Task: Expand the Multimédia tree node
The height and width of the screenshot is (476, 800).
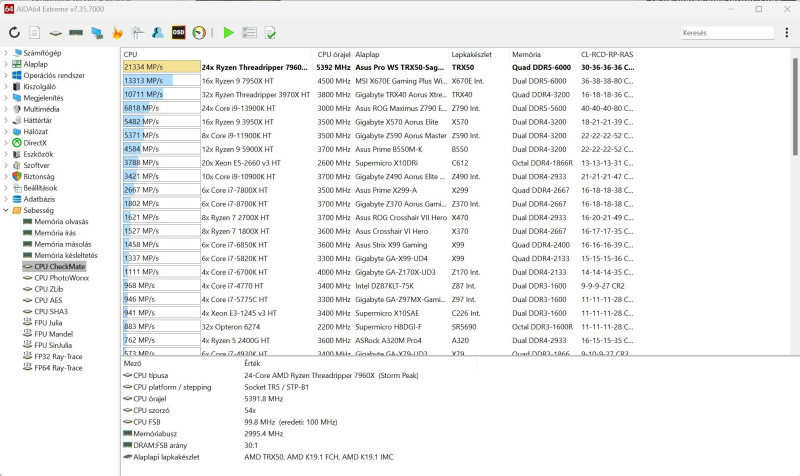Action: (6, 109)
